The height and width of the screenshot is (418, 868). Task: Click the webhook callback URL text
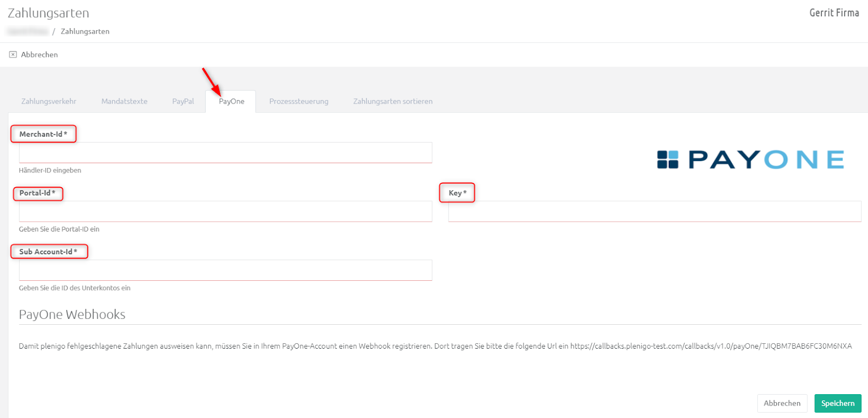[x=711, y=346]
